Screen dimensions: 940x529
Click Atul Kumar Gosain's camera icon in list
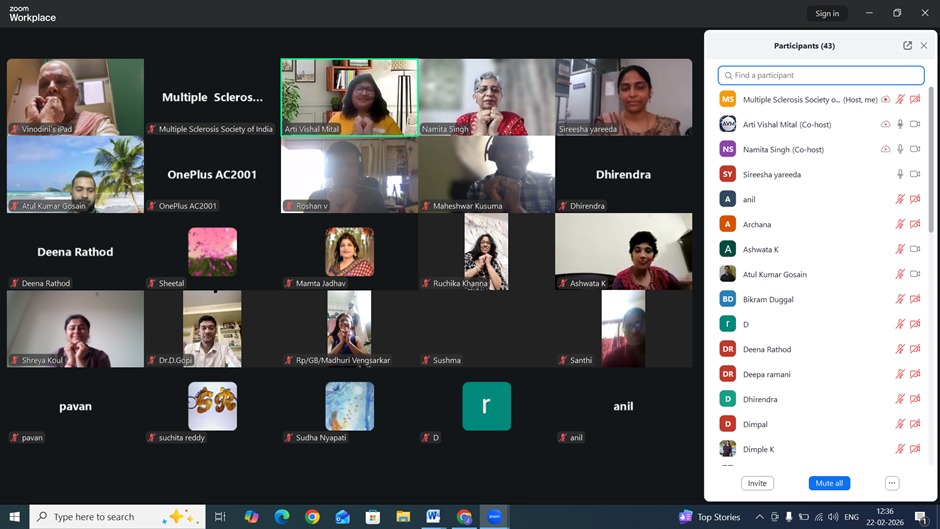tap(915, 274)
